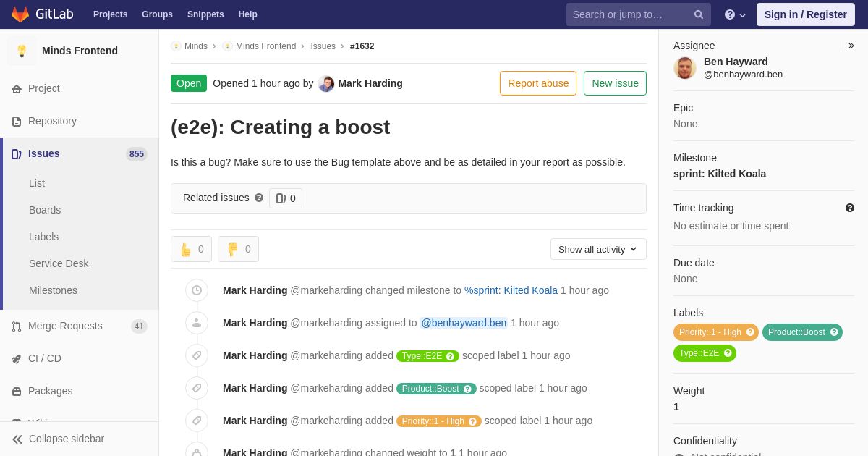The image size is (868, 456).
Task: Click the Repository file icon
Action: coord(17,122)
